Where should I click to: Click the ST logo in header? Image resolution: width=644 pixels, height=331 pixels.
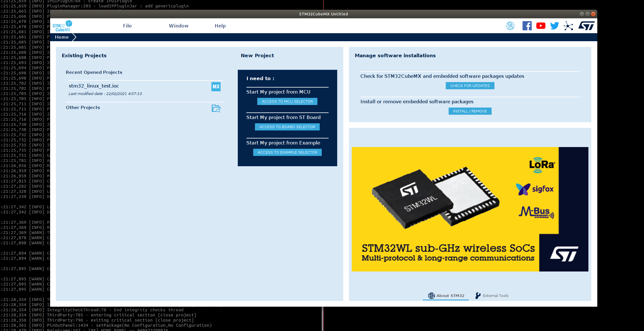point(586,26)
